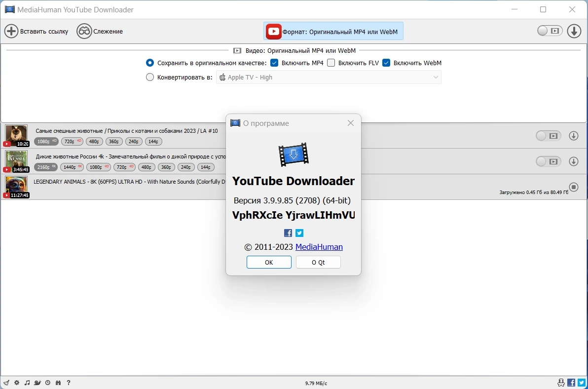Click the cat thumbnail with 10:20 duration
The width and height of the screenshot is (588, 389).
click(x=16, y=136)
